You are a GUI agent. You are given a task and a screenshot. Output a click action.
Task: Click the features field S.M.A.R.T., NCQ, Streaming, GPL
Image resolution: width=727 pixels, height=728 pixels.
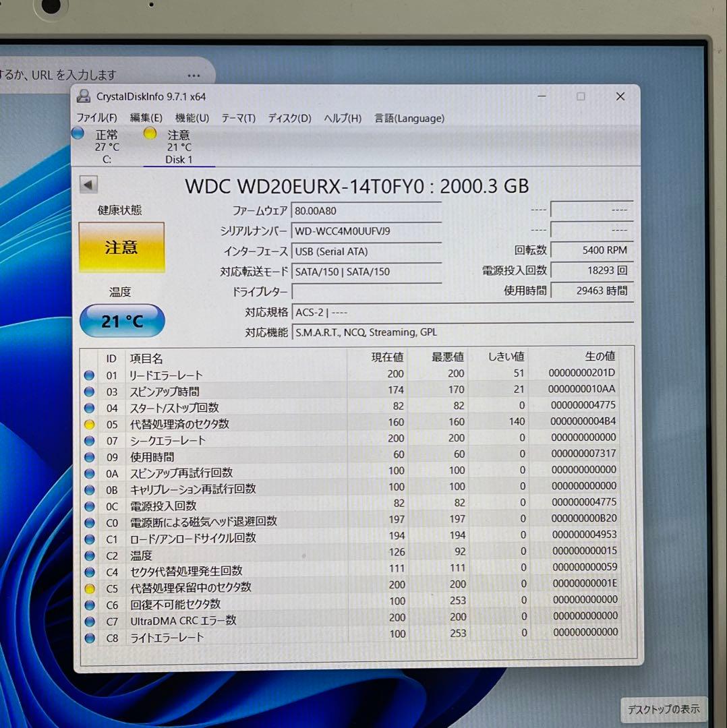[463, 332]
